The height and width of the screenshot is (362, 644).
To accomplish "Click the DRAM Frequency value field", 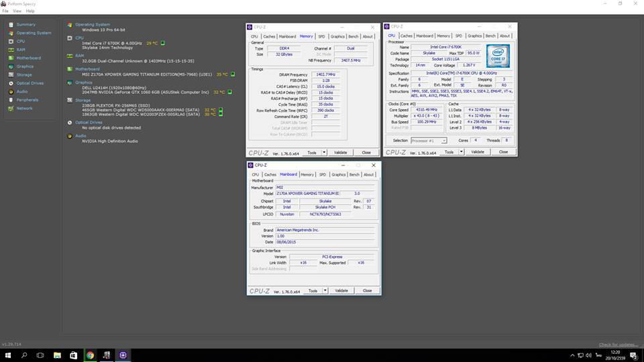I will pyautogui.click(x=326, y=74).
